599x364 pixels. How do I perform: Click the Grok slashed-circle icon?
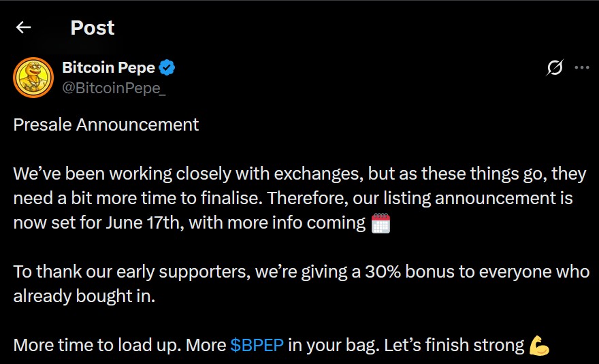[555, 67]
